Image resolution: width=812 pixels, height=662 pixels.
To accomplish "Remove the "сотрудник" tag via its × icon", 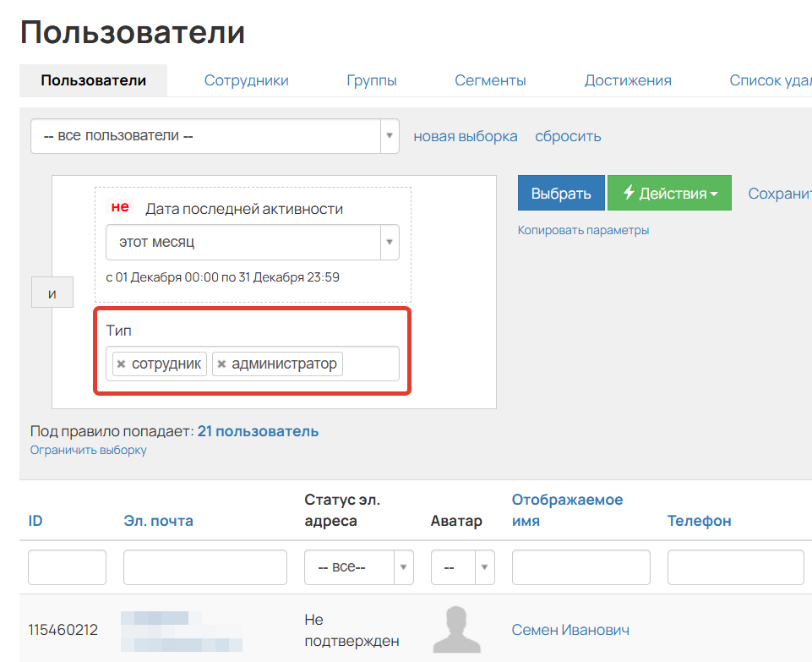I will [x=121, y=364].
